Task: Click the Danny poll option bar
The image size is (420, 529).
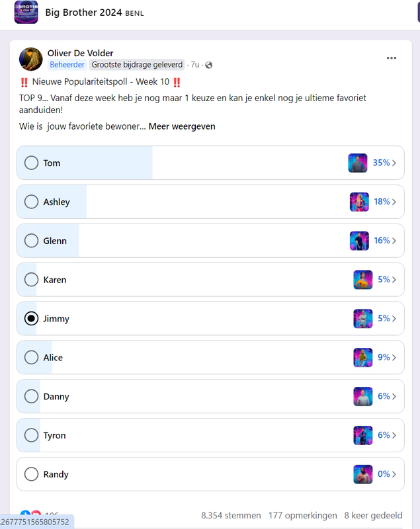Action: point(210,396)
